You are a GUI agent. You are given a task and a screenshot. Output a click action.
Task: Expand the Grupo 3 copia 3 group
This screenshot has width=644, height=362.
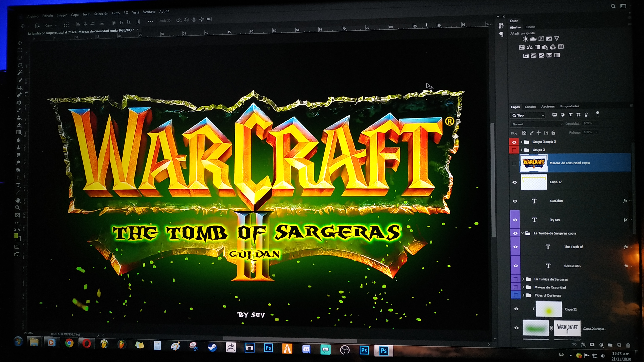pos(521,142)
